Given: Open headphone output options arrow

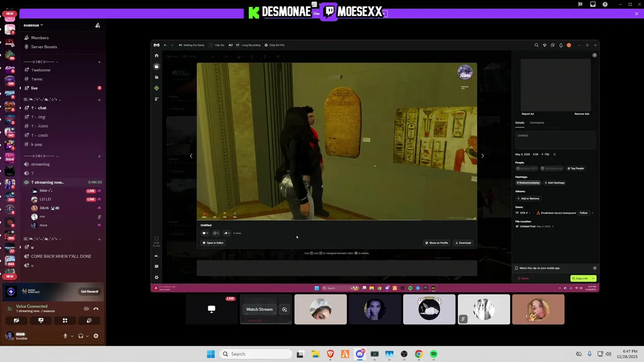Looking at the screenshot, I should pos(87,336).
